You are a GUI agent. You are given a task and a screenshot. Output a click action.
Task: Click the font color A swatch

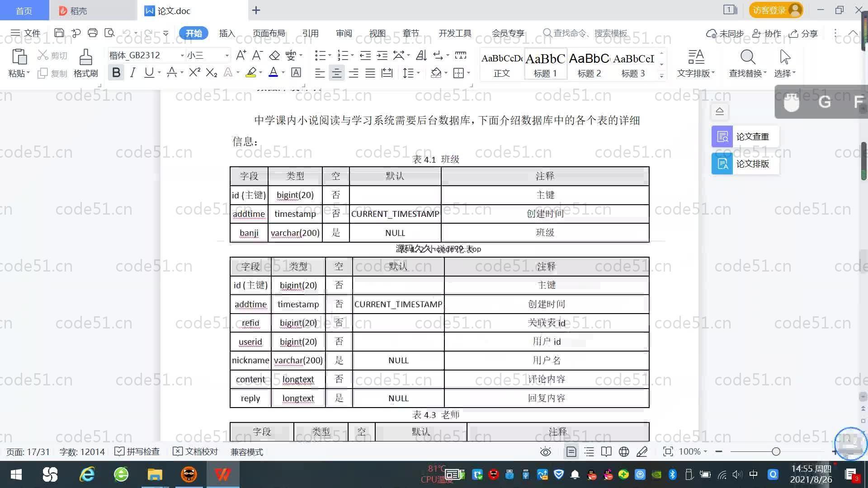click(x=274, y=73)
